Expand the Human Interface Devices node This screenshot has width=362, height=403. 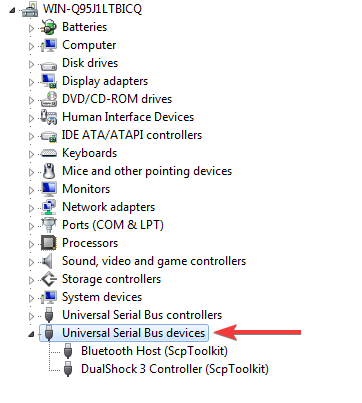point(32,118)
